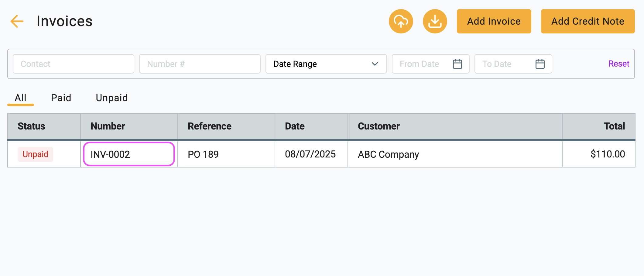Viewport: 644px width, 276px height.
Task: Switch to the Unpaid tab
Action: (x=112, y=98)
